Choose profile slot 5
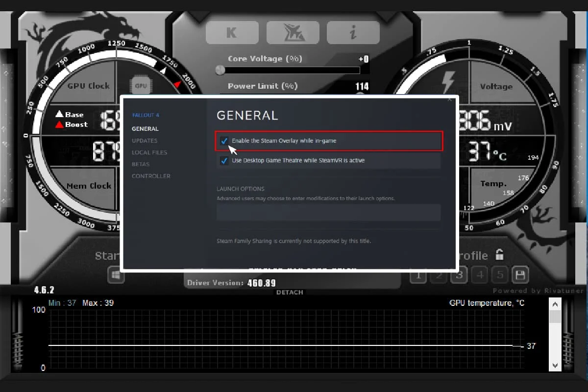588x392 pixels. click(500, 275)
